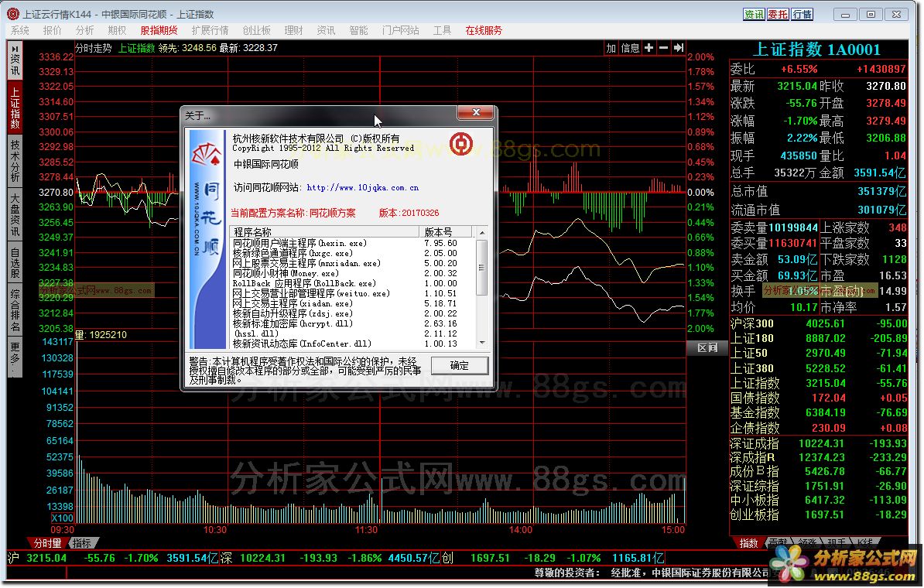Open the 理财 menu
The height and width of the screenshot is (588, 924).
click(x=293, y=30)
